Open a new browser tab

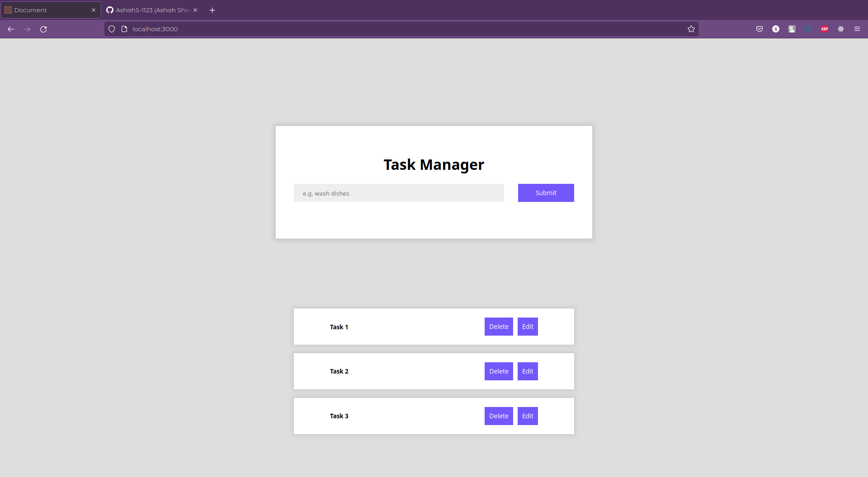tap(212, 10)
